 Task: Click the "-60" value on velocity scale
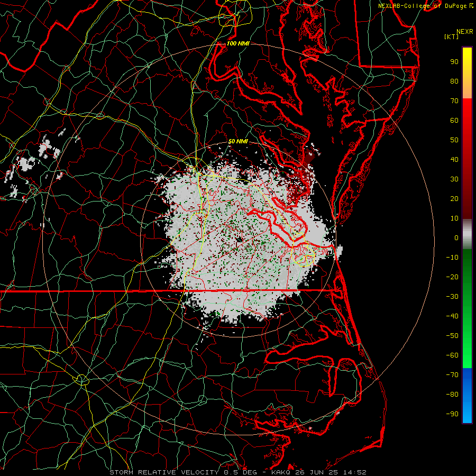tap(452, 355)
